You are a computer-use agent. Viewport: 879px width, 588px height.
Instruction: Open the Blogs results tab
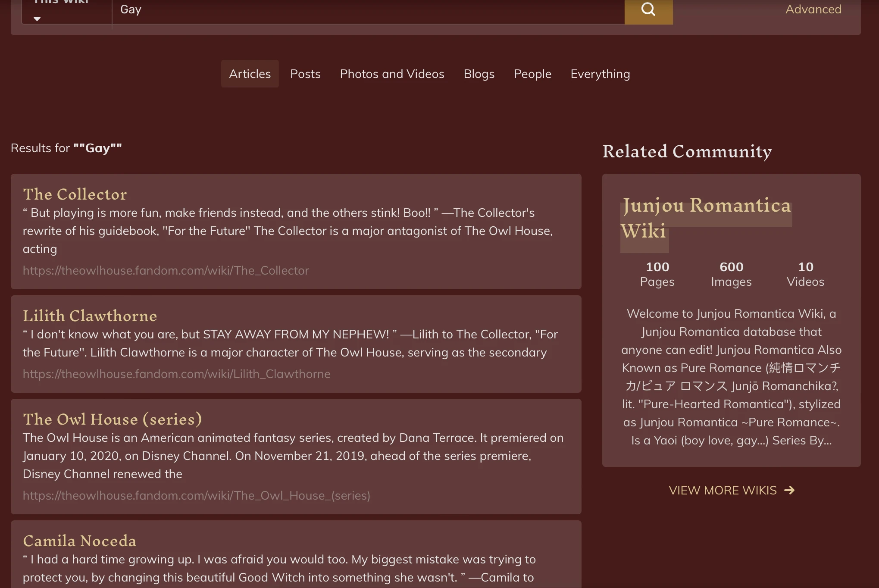pos(479,74)
